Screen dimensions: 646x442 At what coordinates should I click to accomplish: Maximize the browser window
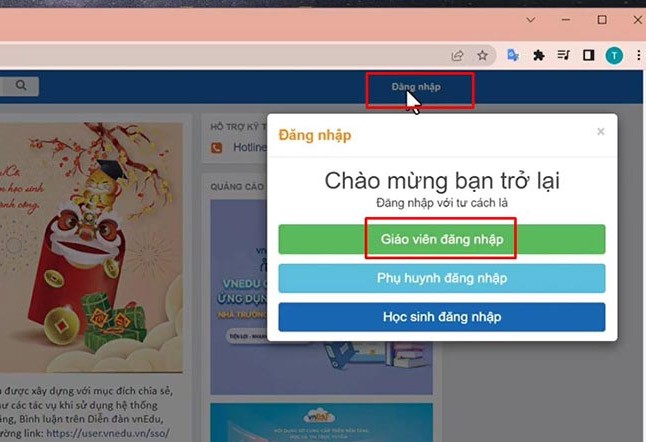click(x=602, y=20)
